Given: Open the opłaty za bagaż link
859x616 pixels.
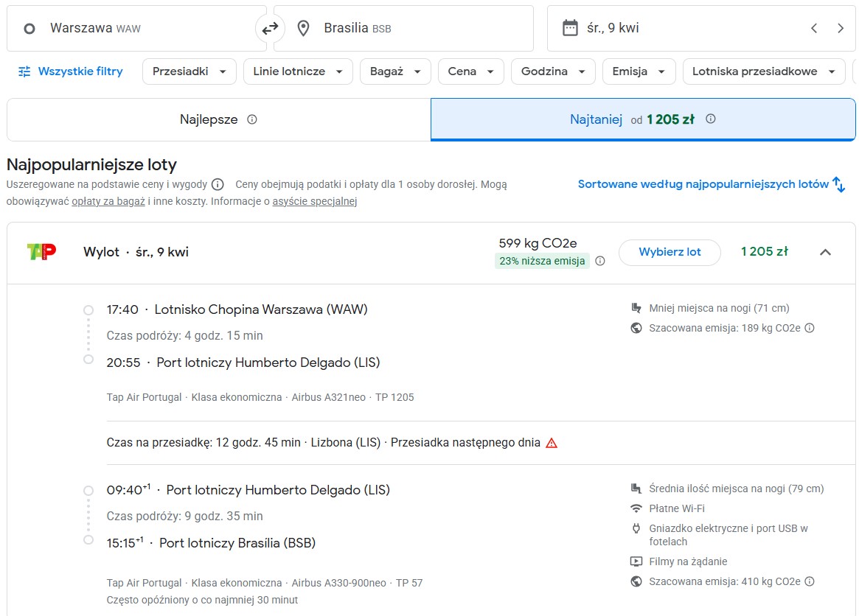Looking at the screenshot, I should pos(108,201).
